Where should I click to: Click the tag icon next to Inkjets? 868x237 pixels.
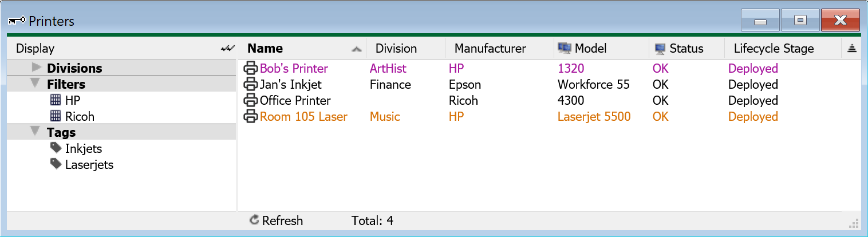pyautogui.click(x=56, y=148)
